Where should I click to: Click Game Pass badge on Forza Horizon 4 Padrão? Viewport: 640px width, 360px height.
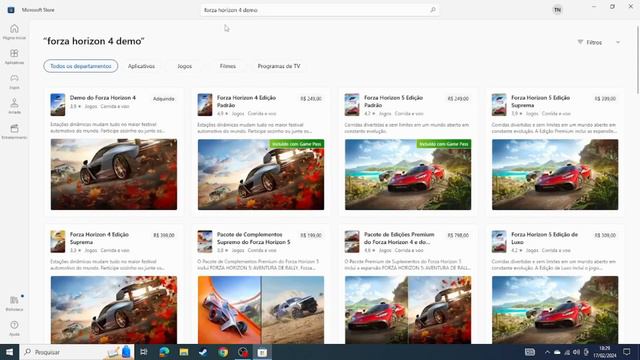coord(296,144)
